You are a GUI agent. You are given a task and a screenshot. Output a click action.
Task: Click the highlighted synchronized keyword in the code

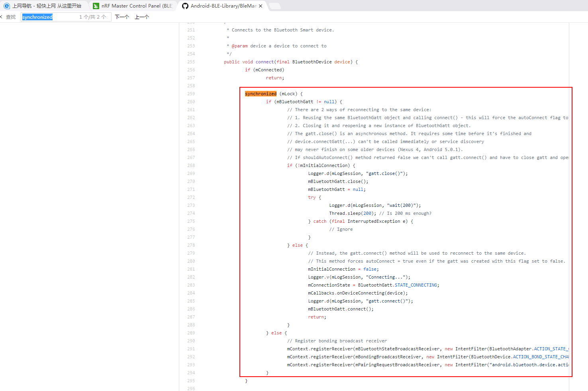(x=261, y=93)
